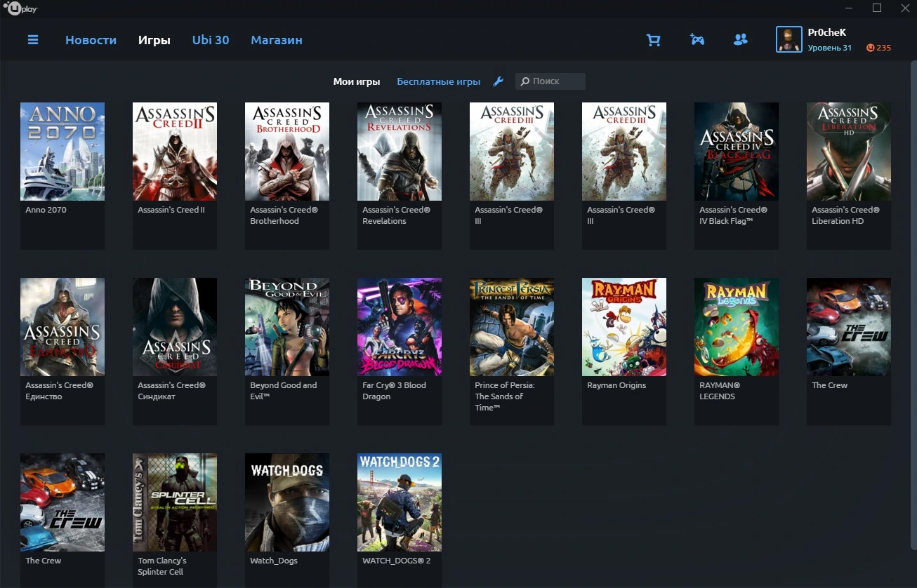
Task: Switch to the Магазин tab
Action: coord(277,40)
